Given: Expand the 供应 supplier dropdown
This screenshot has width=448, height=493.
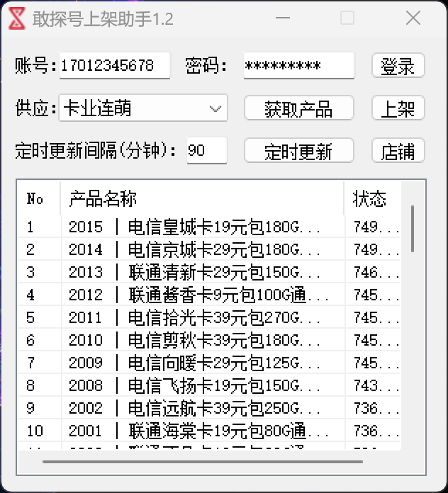Looking at the screenshot, I should [215, 108].
